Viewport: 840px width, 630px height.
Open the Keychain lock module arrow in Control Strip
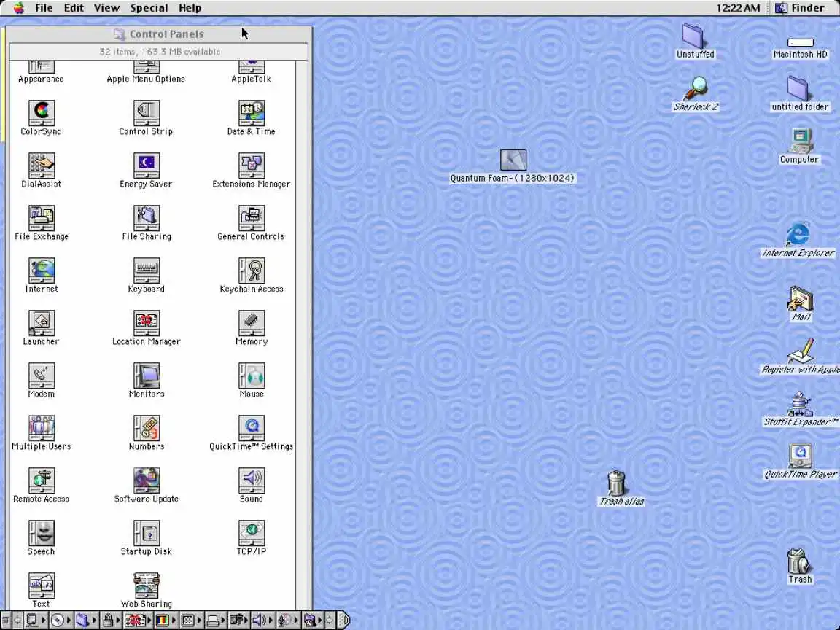coord(118,621)
